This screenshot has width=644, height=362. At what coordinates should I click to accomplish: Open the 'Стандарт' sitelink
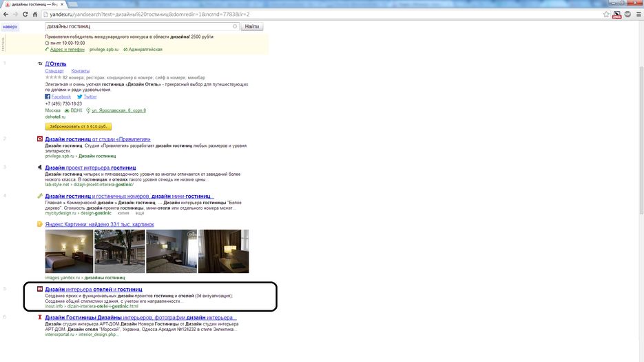54,71
